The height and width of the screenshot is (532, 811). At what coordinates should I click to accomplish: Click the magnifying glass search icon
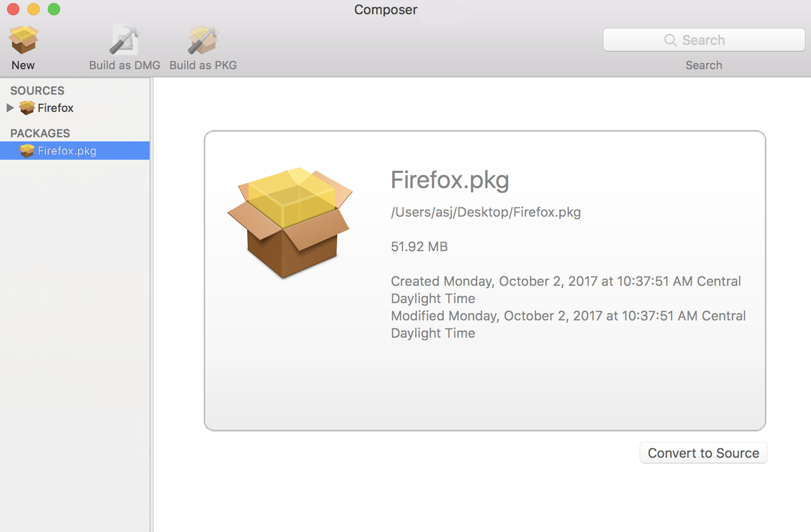pos(671,40)
